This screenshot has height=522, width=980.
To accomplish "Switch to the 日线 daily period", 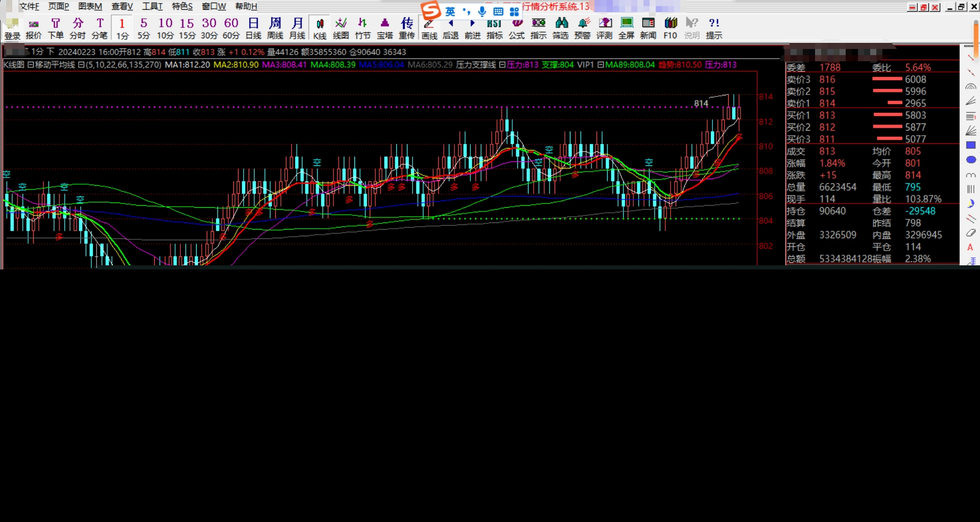I will click(253, 28).
